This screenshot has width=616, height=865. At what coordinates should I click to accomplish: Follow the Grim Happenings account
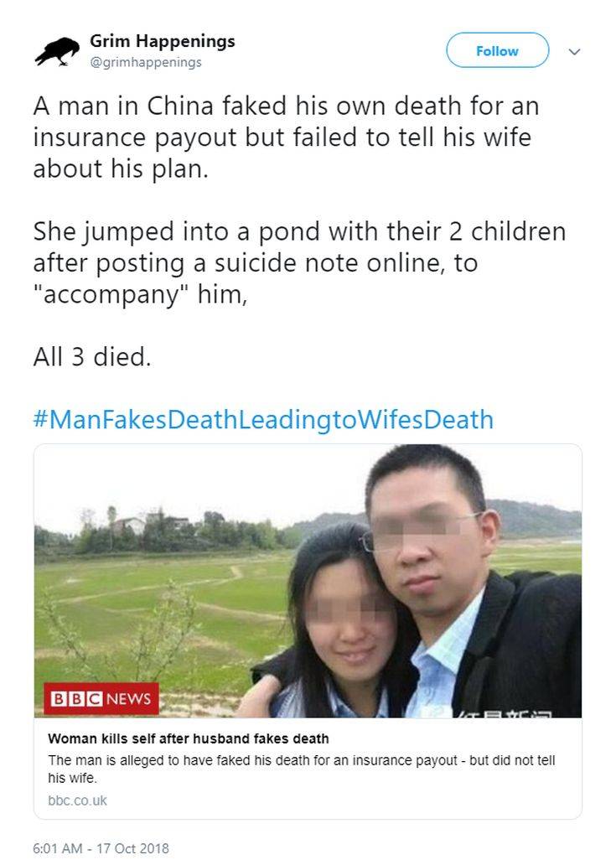tap(498, 51)
